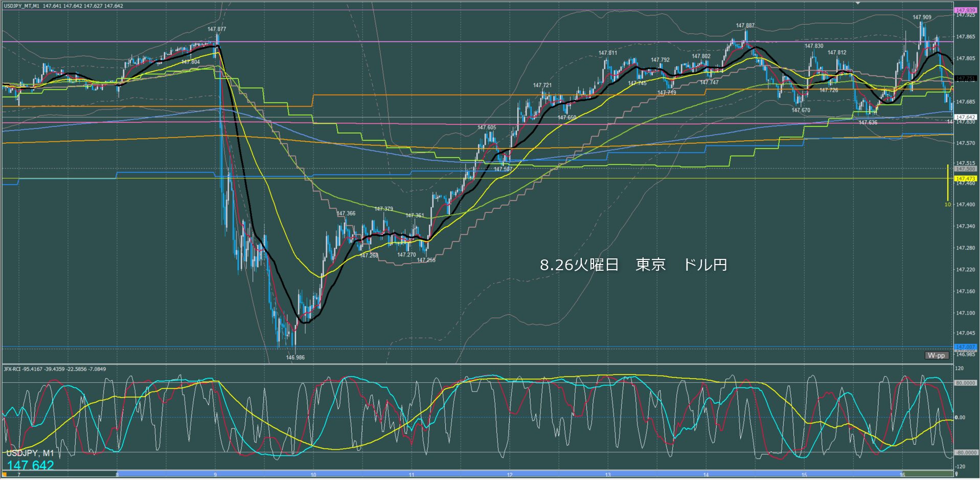Click the 147.909 high price label
This screenshot has height=480, width=980.
pyautogui.click(x=922, y=17)
